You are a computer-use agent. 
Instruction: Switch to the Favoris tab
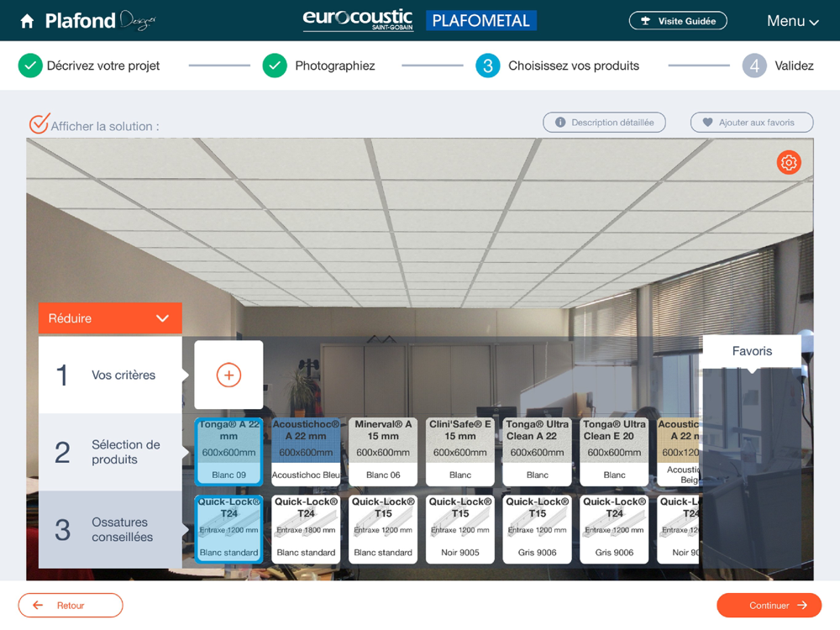click(x=752, y=351)
